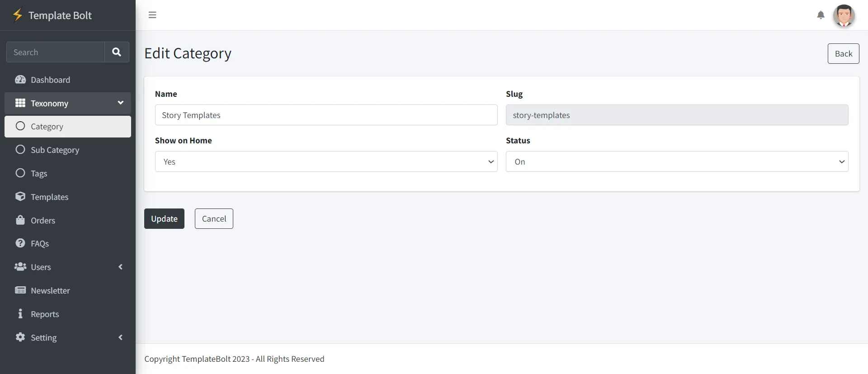Click the FAQs question mark icon
The width and height of the screenshot is (868, 374).
tap(20, 243)
